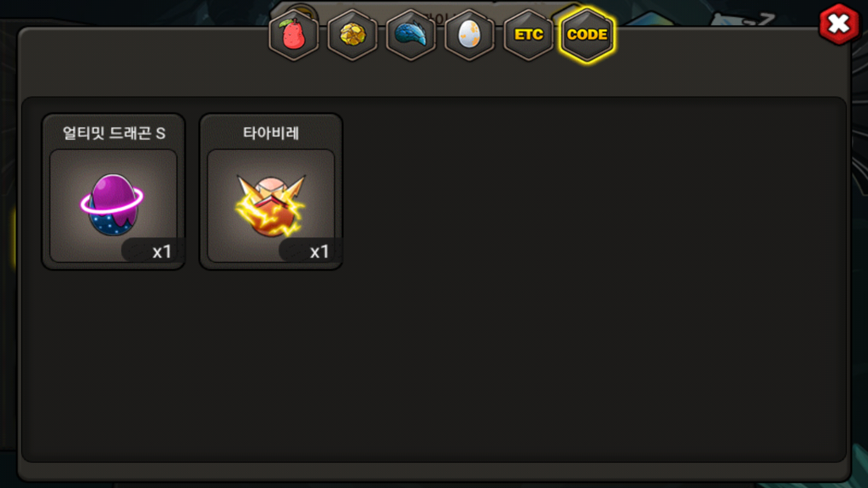This screenshot has width=868, height=488.
Task: Select the purple ringed egg icon
Action: (x=112, y=204)
